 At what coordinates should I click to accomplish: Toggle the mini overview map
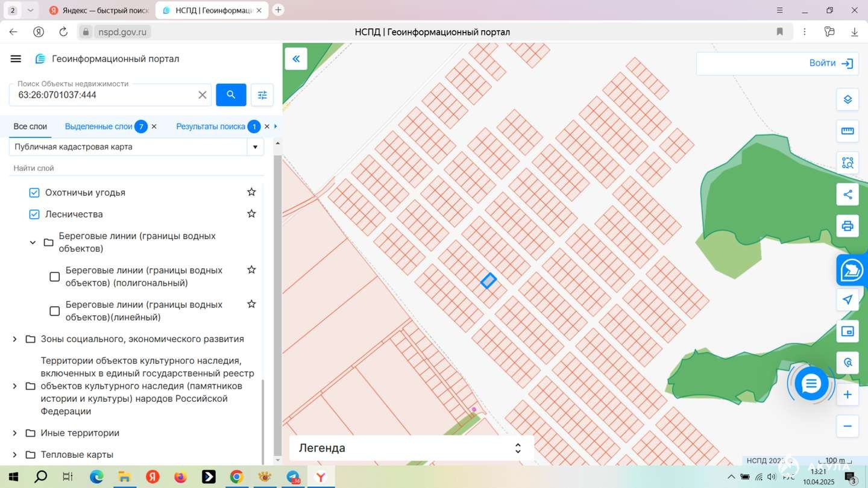pyautogui.click(x=848, y=331)
